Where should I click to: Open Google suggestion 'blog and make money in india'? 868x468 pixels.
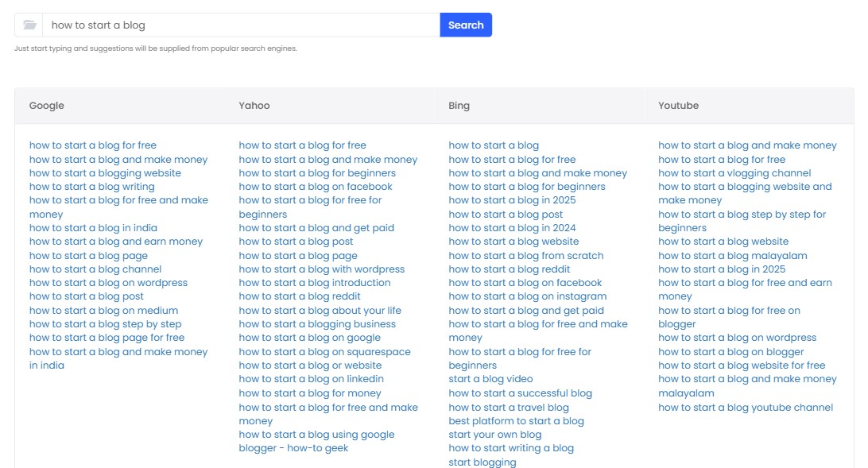118,358
